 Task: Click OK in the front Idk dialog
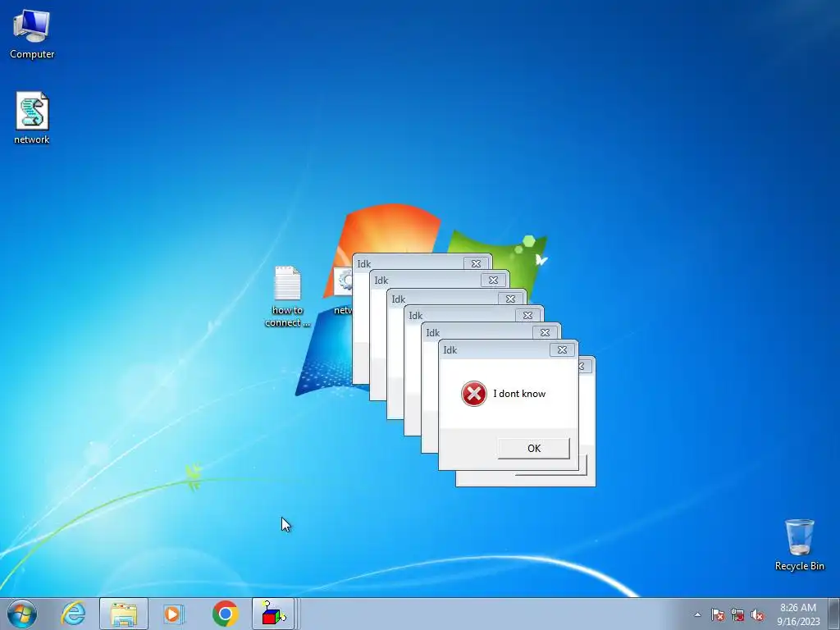coord(533,449)
